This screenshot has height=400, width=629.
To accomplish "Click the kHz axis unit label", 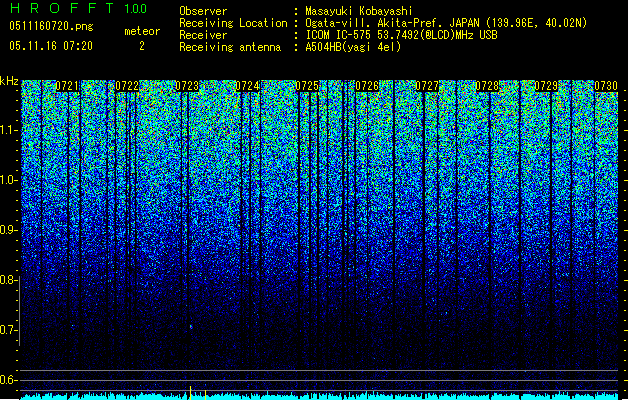I will 9,81.
